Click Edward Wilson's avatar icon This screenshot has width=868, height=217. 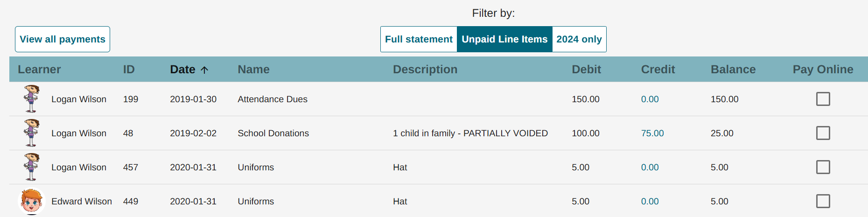31,202
